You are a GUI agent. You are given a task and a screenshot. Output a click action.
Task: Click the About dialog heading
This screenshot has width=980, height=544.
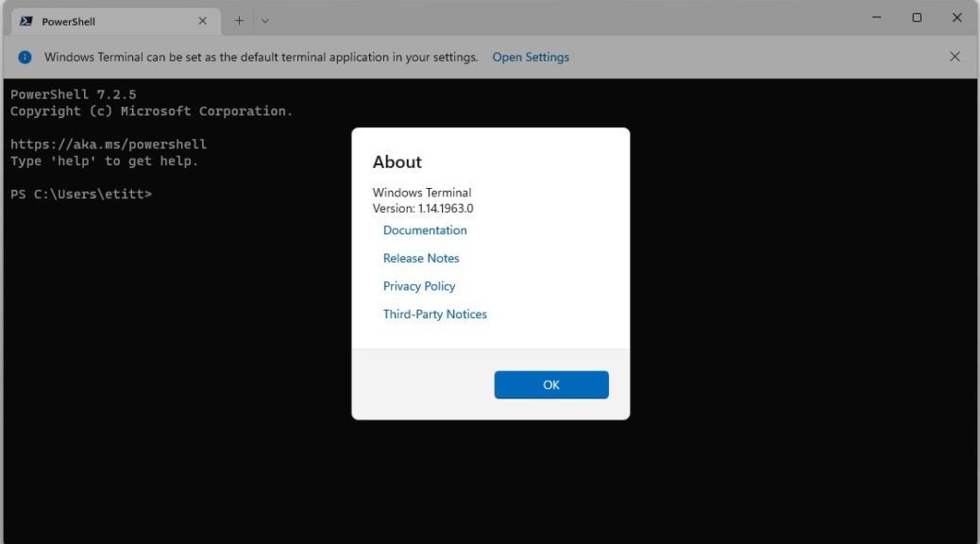pos(397,161)
